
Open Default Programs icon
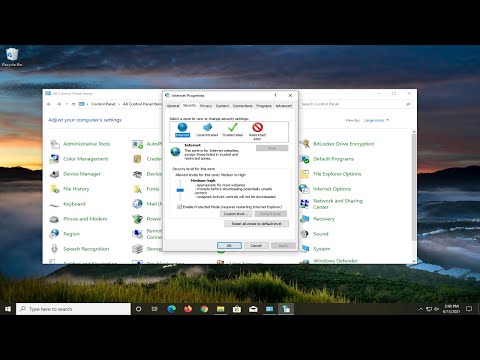[x=304, y=159]
